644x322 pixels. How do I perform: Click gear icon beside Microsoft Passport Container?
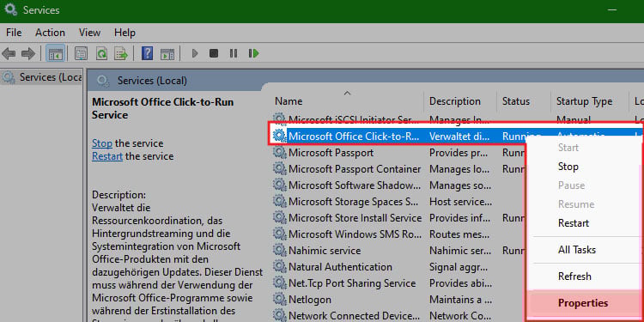coord(280,169)
